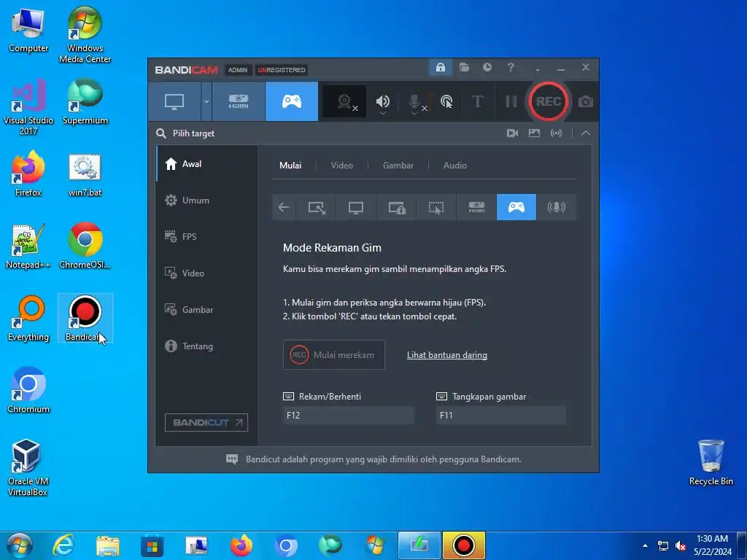Click the pause recording button
Viewport: 747px width, 560px height.
(x=511, y=101)
